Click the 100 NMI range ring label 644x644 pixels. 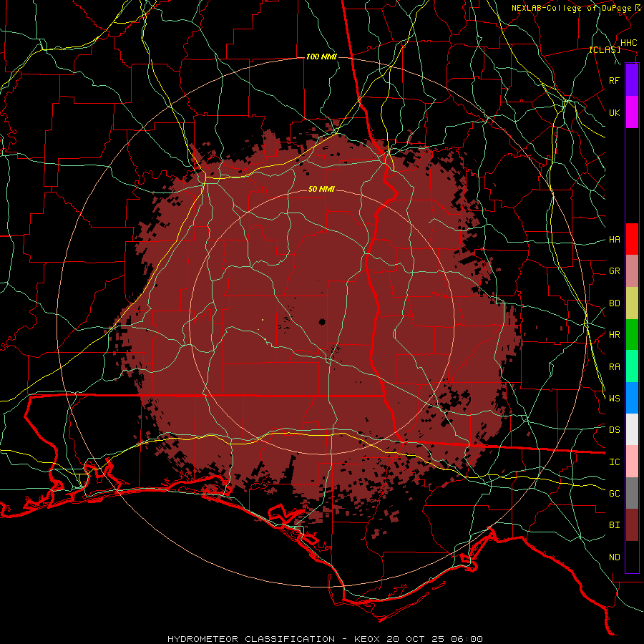click(321, 57)
